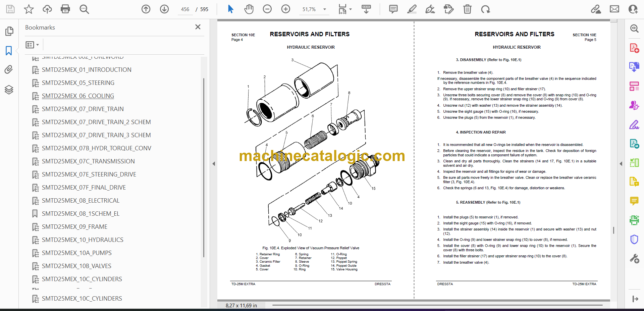Open the search and zoom tool in right pane
The height and width of the screenshot is (311, 644).
coord(634,29)
